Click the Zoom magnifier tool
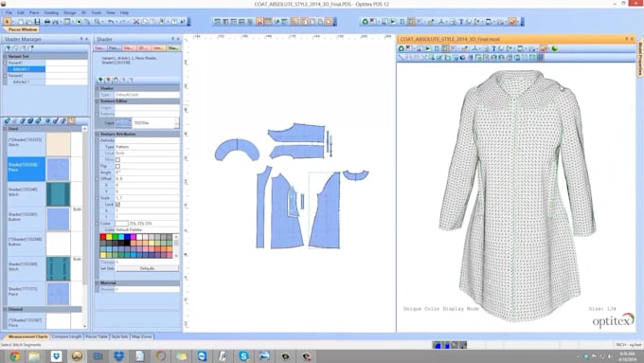This screenshot has width=644, height=363. click(98, 22)
